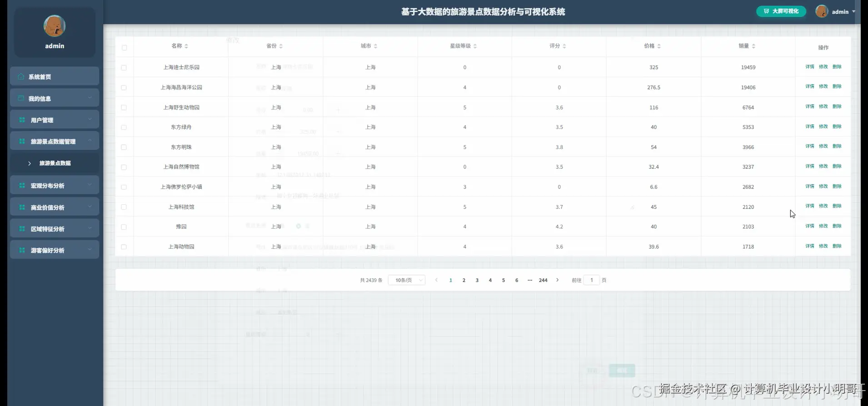Check row 东方绿舟 checkbox
The height and width of the screenshot is (406, 868).
124,128
